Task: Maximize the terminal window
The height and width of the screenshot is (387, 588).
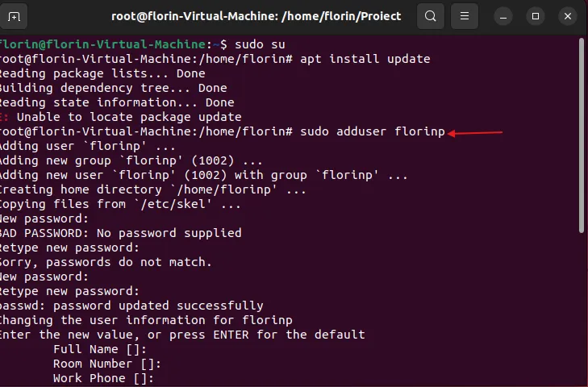Action: click(x=535, y=16)
